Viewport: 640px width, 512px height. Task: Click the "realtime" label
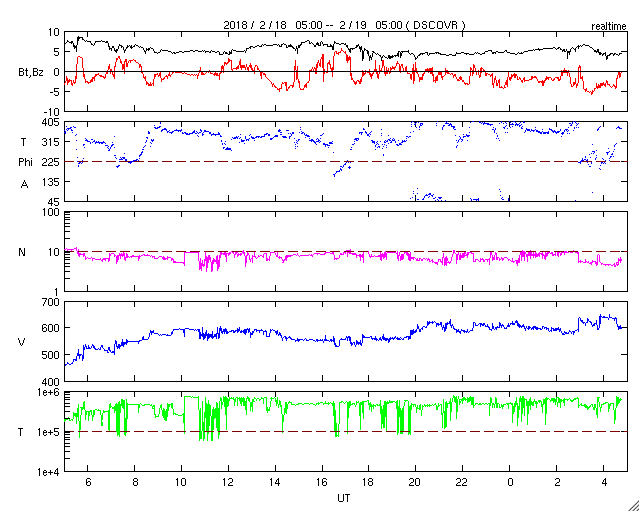(609, 27)
